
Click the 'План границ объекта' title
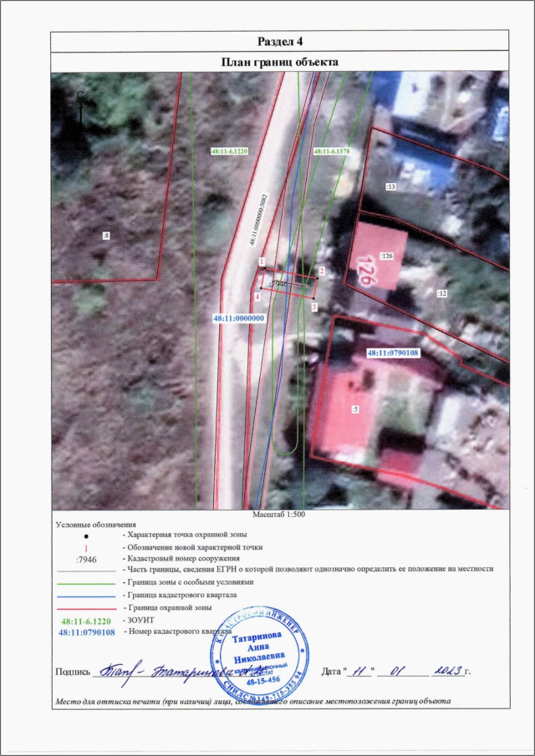279,63
